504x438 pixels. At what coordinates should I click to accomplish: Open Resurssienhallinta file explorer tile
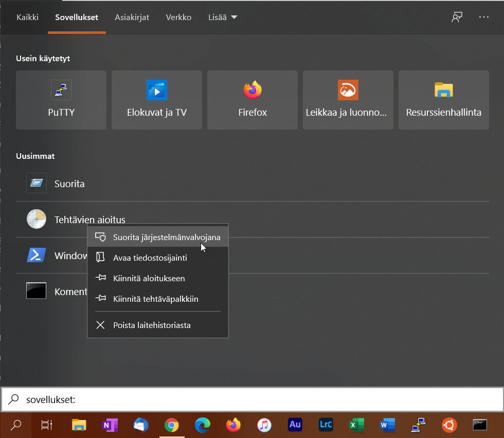point(443,100)
